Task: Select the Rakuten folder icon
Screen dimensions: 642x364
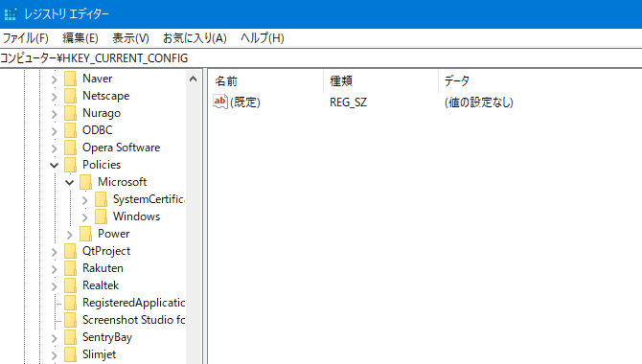Action: point(70,268)
